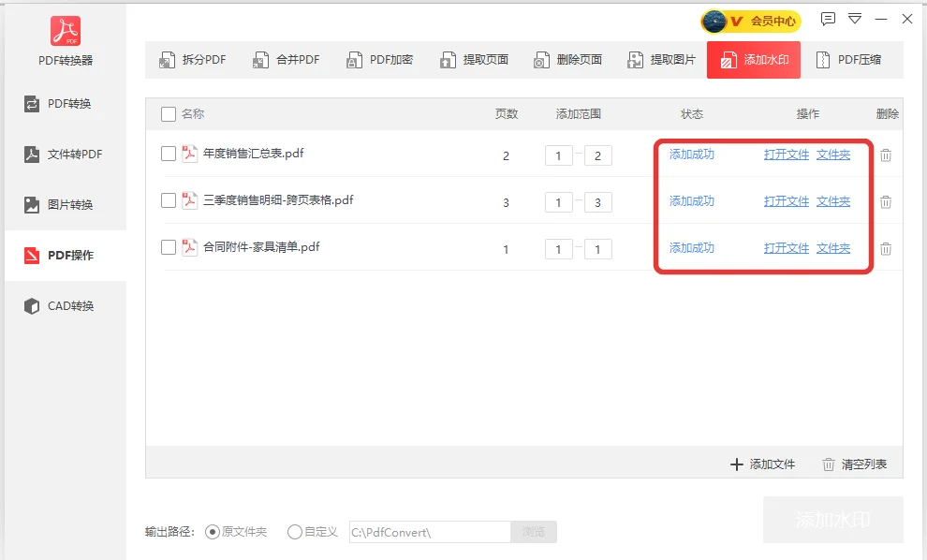This screenshot has width=927, height=560.
Task: Switch to the 提取页面 tab
Action: click(474, 60)
